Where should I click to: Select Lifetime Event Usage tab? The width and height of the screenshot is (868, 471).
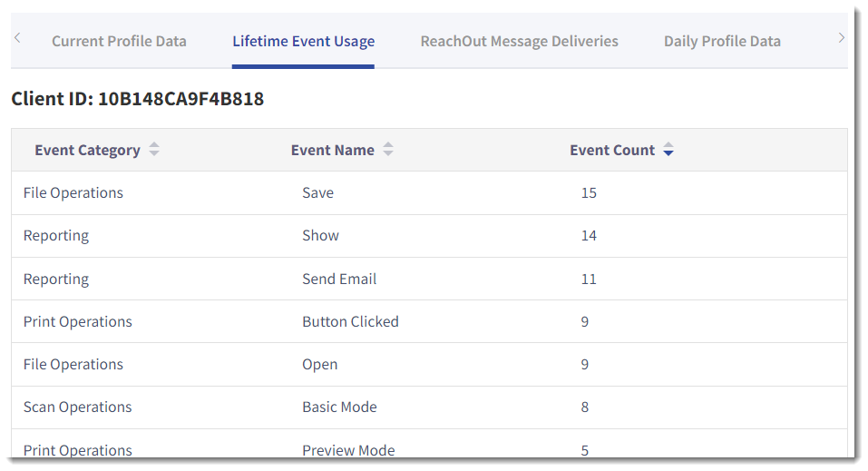coord(303,41)
